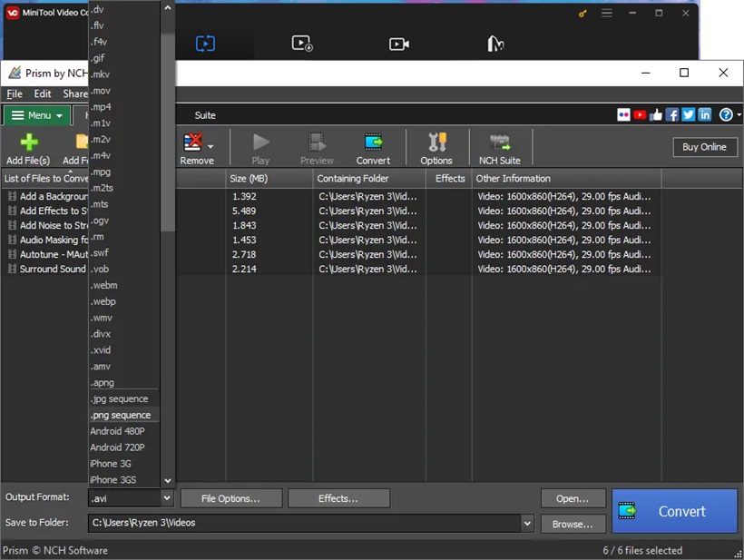This screenshot has height=560, width=744.
Task: Click the File Options... button
Action: click(231, 498)
